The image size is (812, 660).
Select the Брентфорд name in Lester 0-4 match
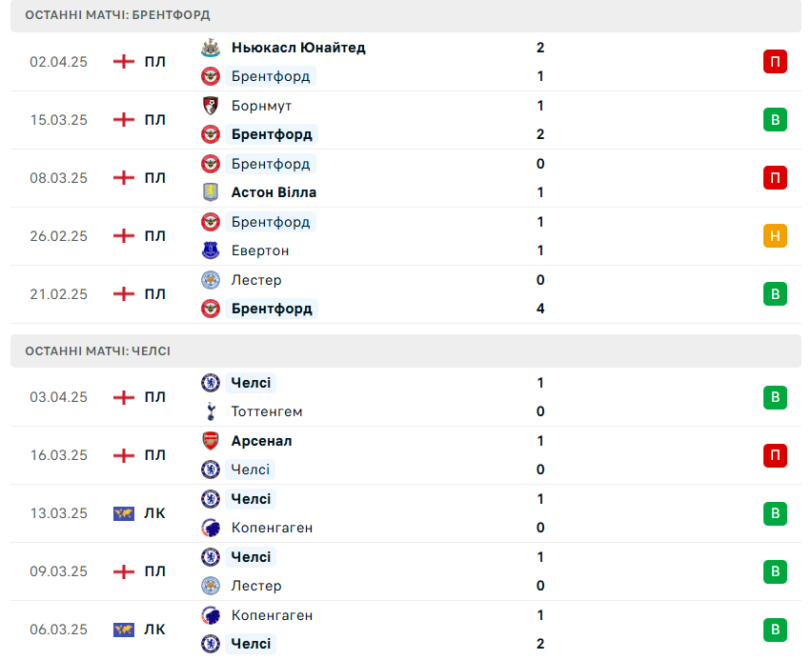tap(272, 309)
